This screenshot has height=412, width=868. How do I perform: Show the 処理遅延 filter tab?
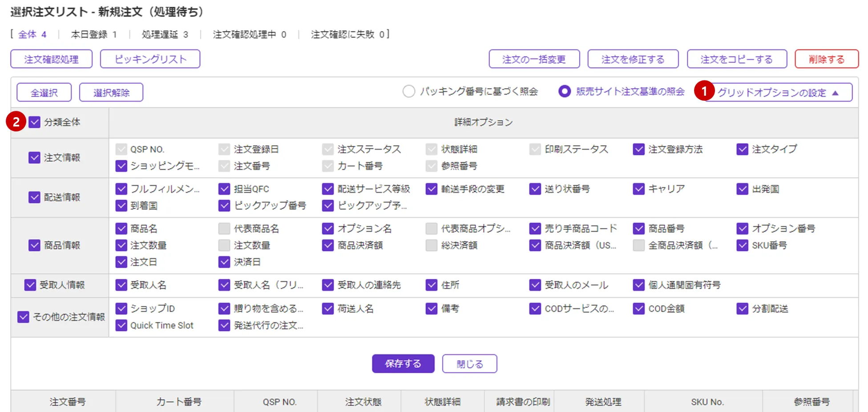[165, 34]
